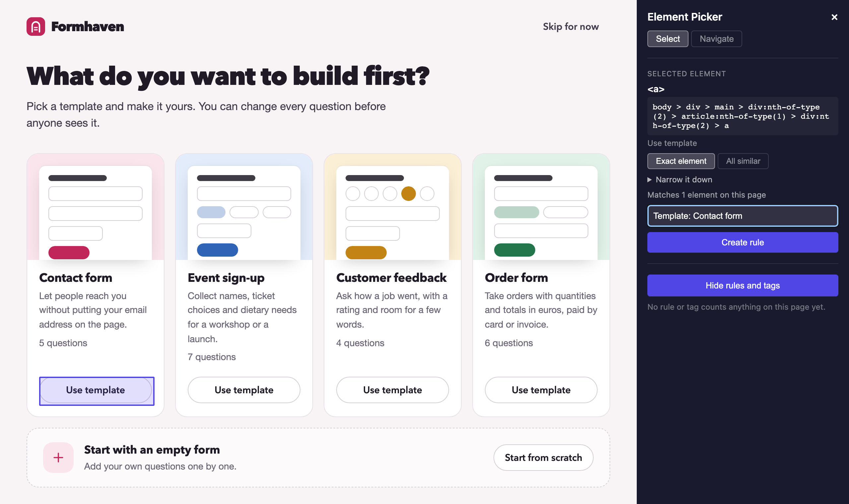Click 'No rule or tag counts anything' message
The width and height of the screenshot is (849, 504).
point(736,307)
